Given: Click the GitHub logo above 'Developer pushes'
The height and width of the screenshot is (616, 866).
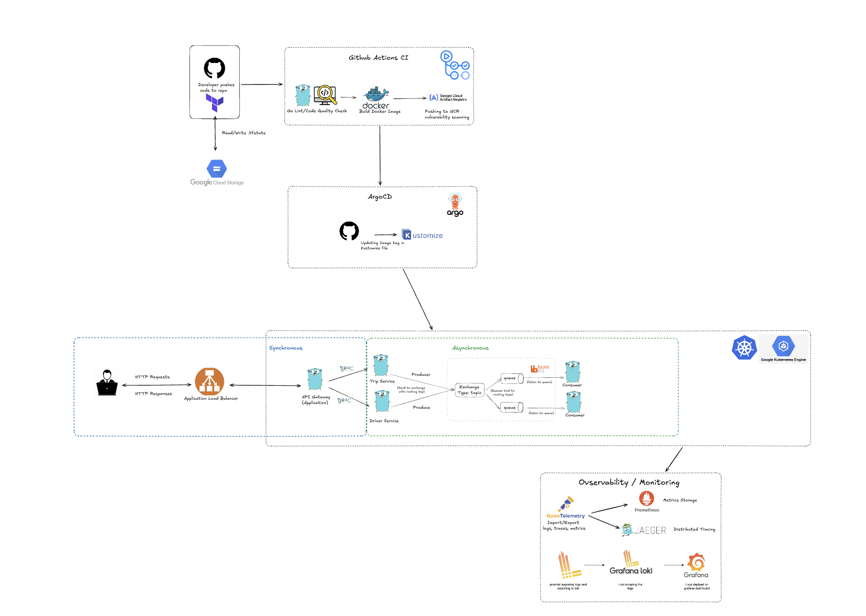Looking at the screenshot, I should click(214, 68).
